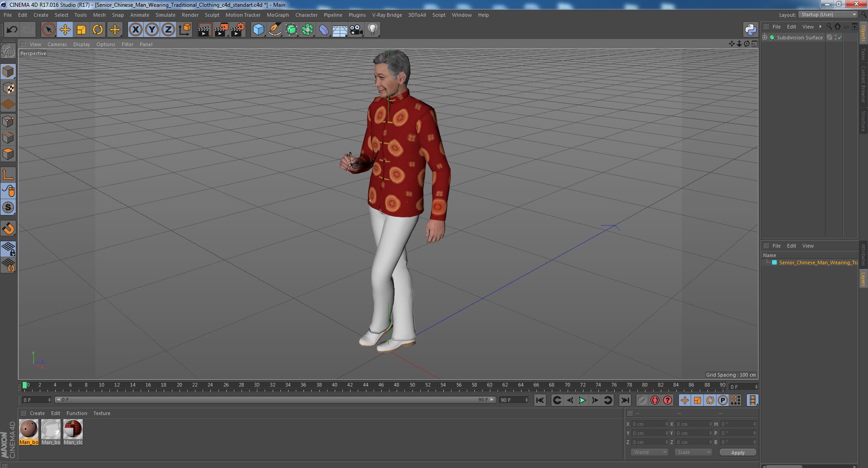Open V-Ray Bridge menu
Screen dimensions: 868x468
coord(387,15)
